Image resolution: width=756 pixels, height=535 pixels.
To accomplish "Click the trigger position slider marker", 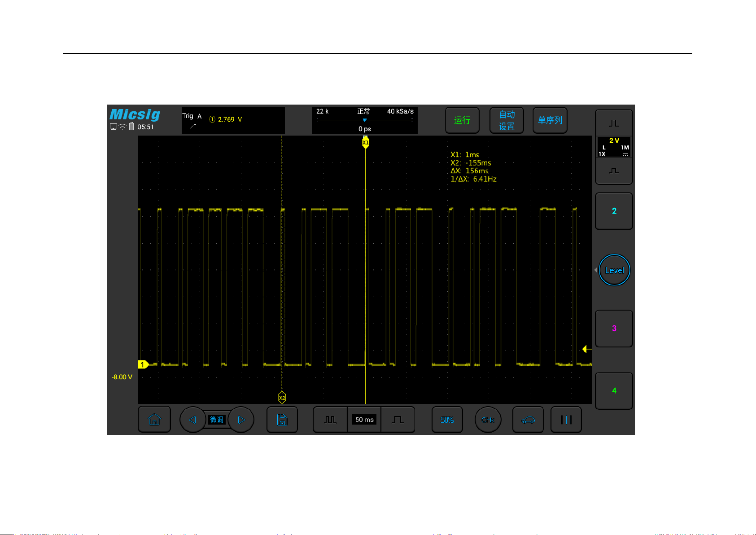I will tap(365, 120).
